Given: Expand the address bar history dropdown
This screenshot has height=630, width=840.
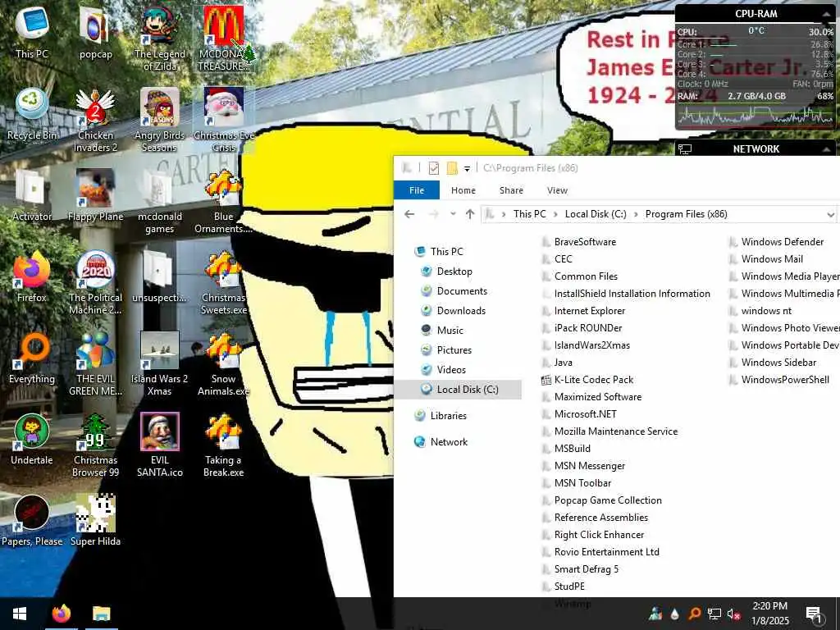Looking at the screenshot, I should (830, 215).
